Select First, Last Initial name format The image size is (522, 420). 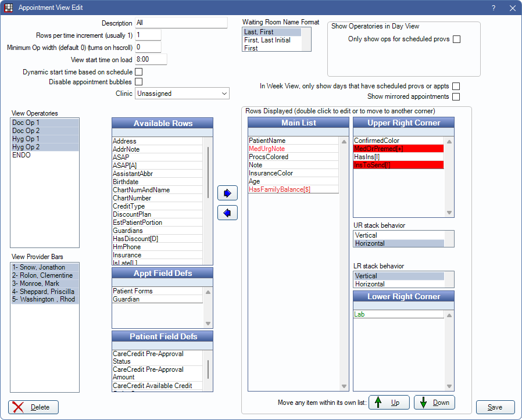(267, 40)
